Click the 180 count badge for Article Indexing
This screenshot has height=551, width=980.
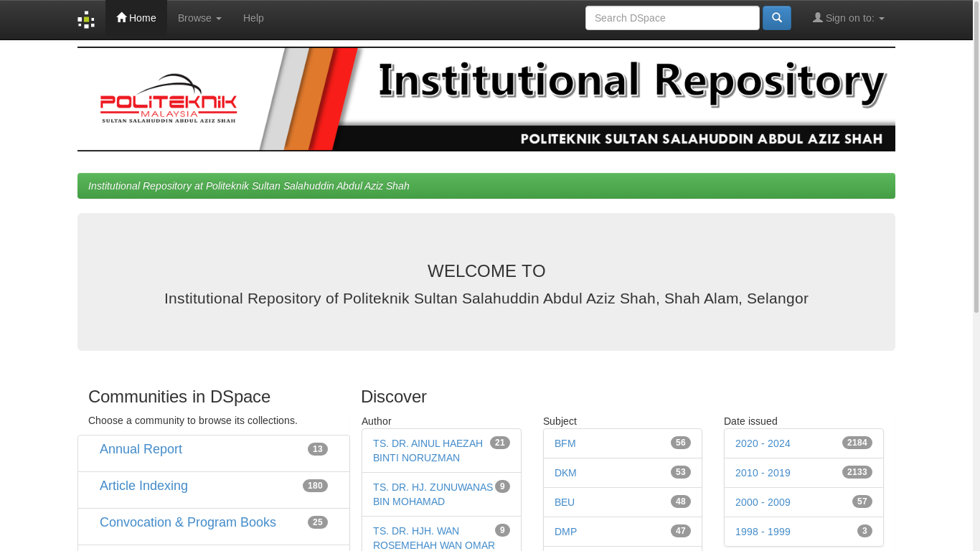point(315,486)
